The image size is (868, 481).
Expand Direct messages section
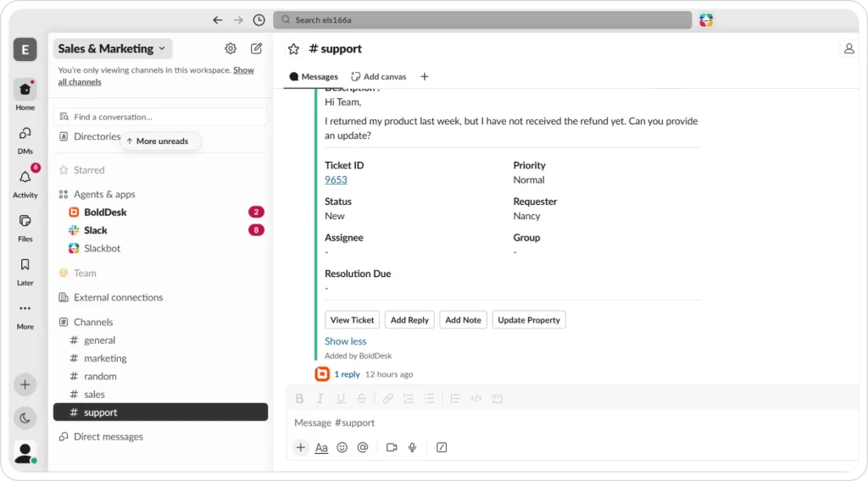(108, 437)
